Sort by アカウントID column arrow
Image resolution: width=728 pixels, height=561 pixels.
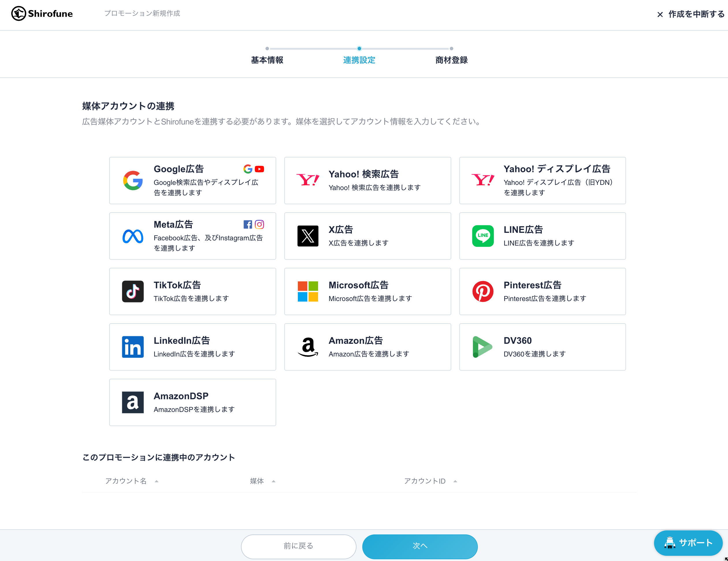[x=455, y=481]
